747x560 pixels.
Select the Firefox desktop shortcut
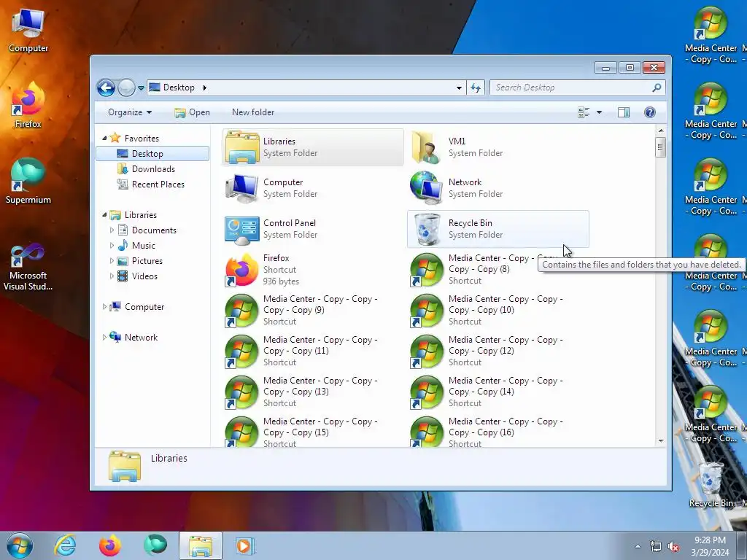point(28,106)
